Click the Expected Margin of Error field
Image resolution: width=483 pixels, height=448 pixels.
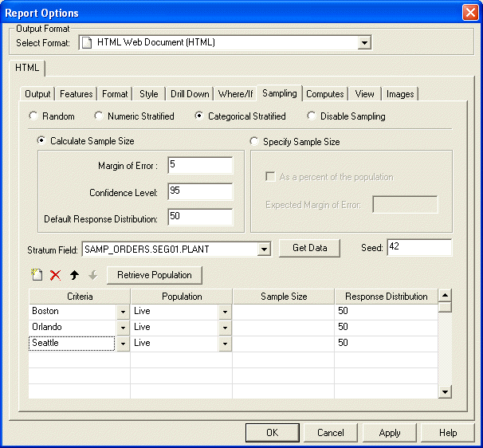(405, 204)
